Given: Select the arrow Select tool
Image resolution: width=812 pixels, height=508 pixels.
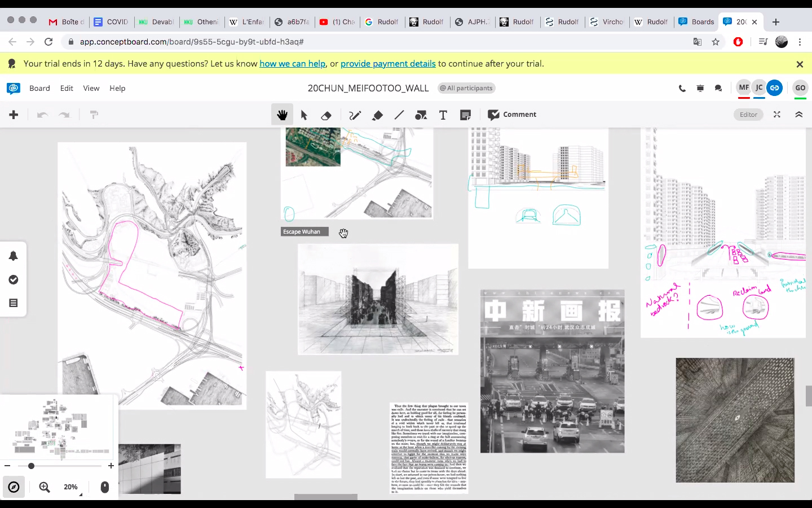Looking at the screenshot, I should coord(304,115).
